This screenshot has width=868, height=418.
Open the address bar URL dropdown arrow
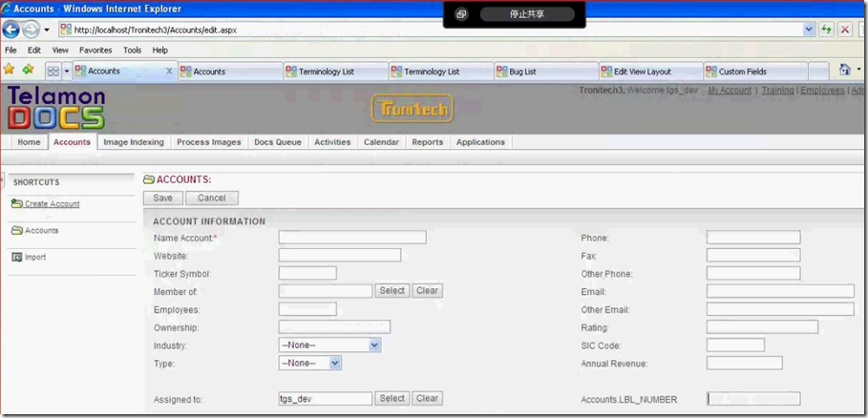coord(809,30)
